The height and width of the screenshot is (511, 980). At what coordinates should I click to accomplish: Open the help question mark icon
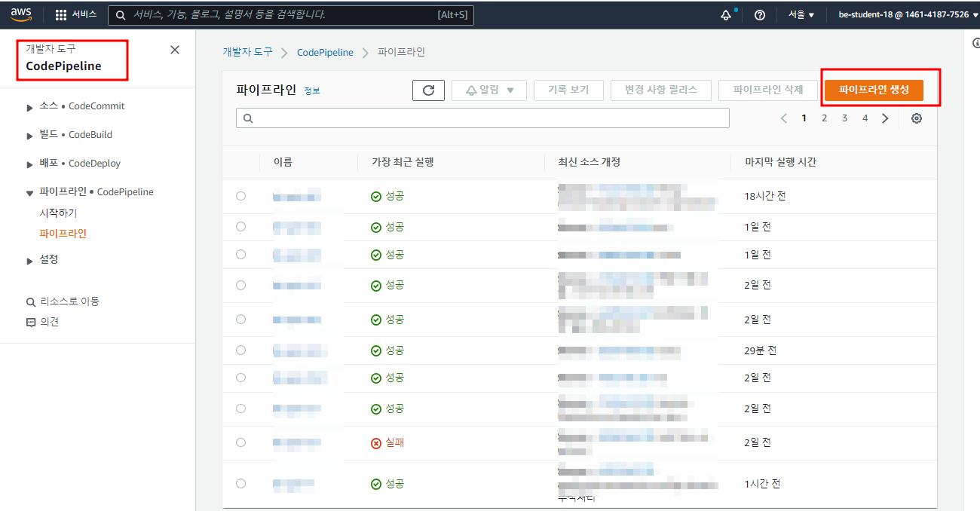pyautogui.click(x=760, y=15)
